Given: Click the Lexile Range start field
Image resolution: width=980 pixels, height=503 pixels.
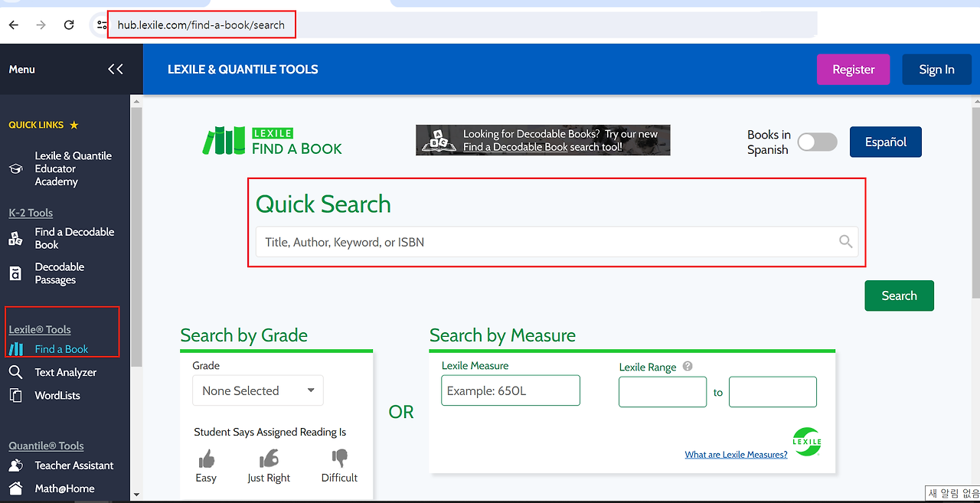Looking at the screenshot, I should coord(663,392).
